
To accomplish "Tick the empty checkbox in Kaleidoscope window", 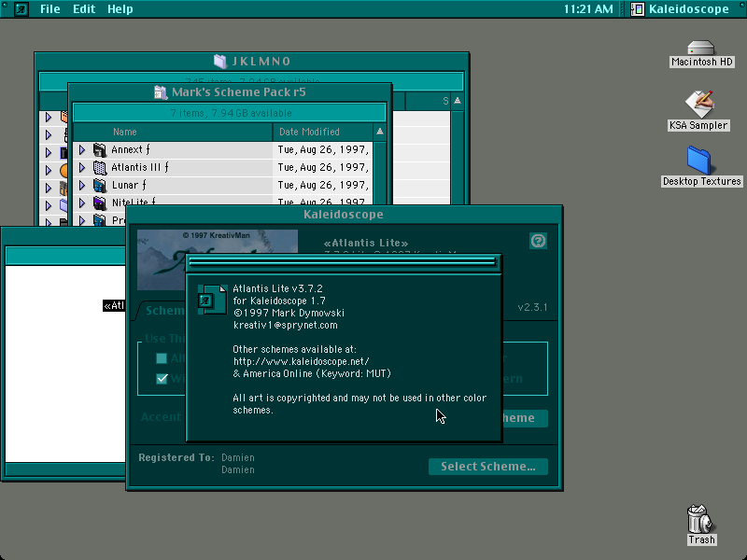I will (x=162, y=358).
